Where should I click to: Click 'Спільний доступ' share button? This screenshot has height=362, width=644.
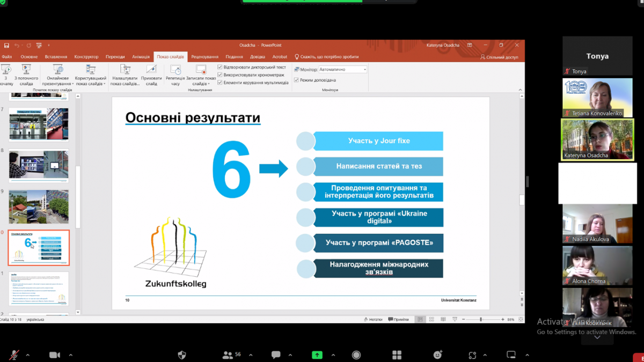499,57
